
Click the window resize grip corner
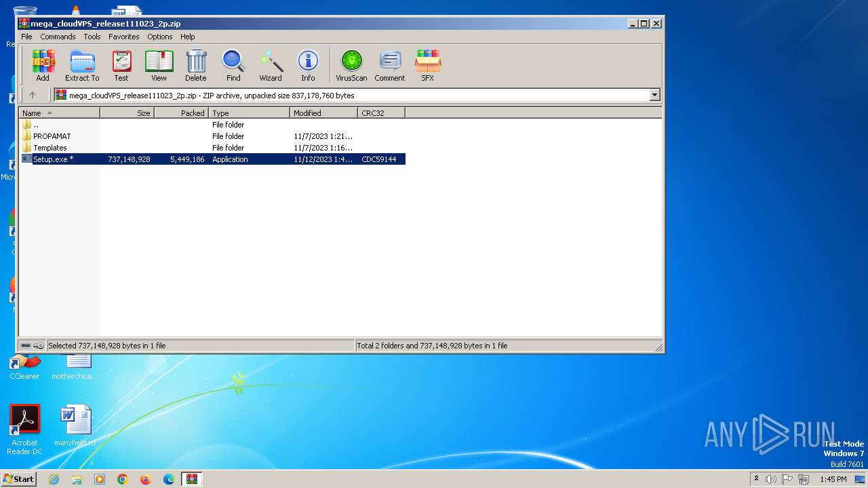pyautogui.click(x=658, y=347)
